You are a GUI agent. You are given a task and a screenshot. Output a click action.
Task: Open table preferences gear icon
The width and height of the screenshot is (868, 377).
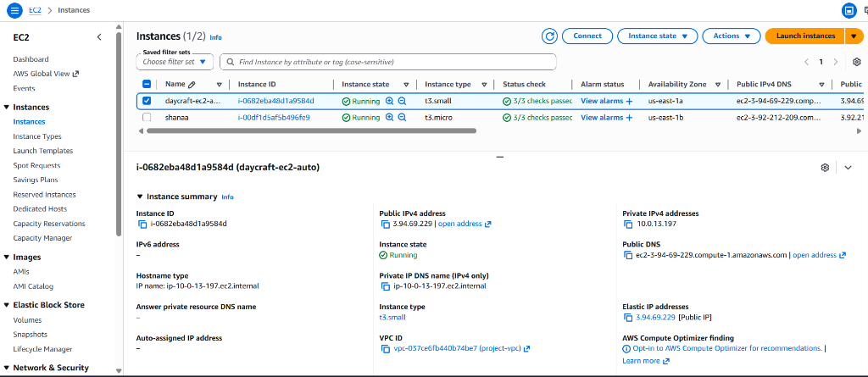857,62
